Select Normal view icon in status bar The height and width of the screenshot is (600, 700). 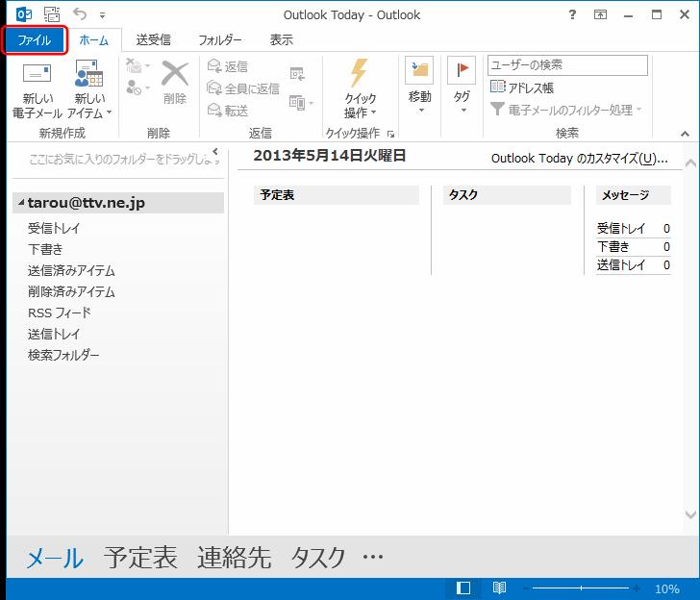[463, 588]
